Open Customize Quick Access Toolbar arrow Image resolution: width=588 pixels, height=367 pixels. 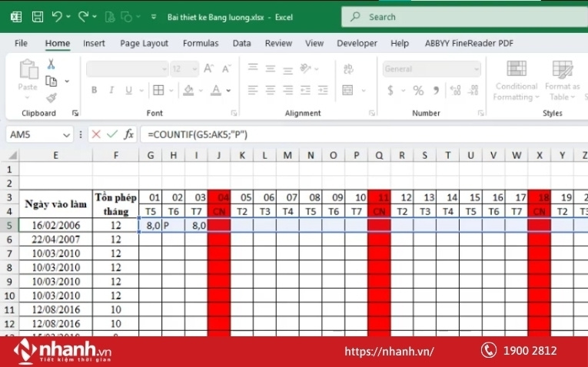click(154, 16)
